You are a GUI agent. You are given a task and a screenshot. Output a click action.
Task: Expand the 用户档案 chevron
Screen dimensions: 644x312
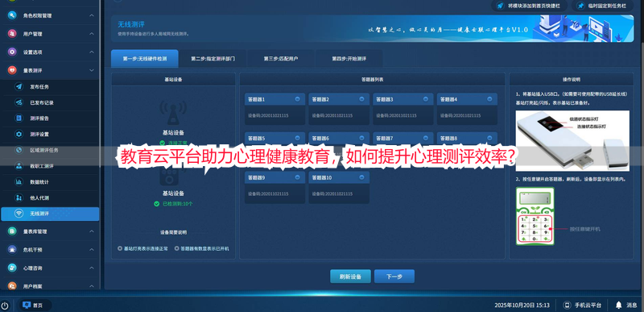click(92, 286)
